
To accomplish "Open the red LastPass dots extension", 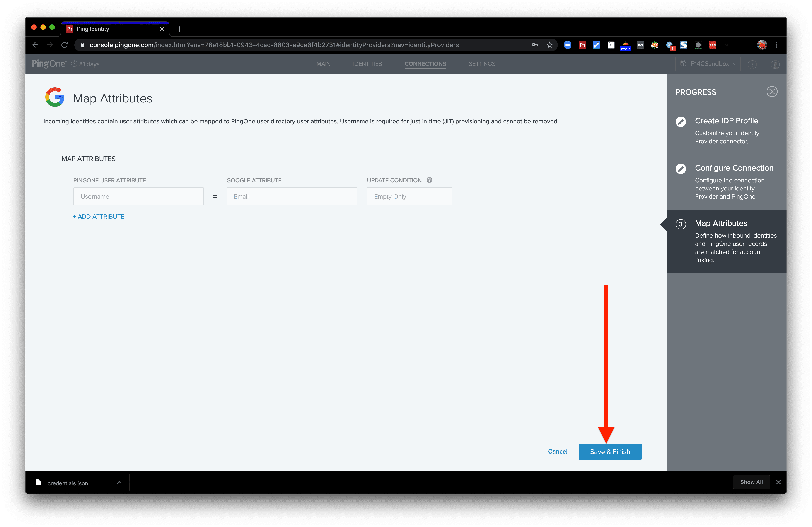I will [712, 45].
